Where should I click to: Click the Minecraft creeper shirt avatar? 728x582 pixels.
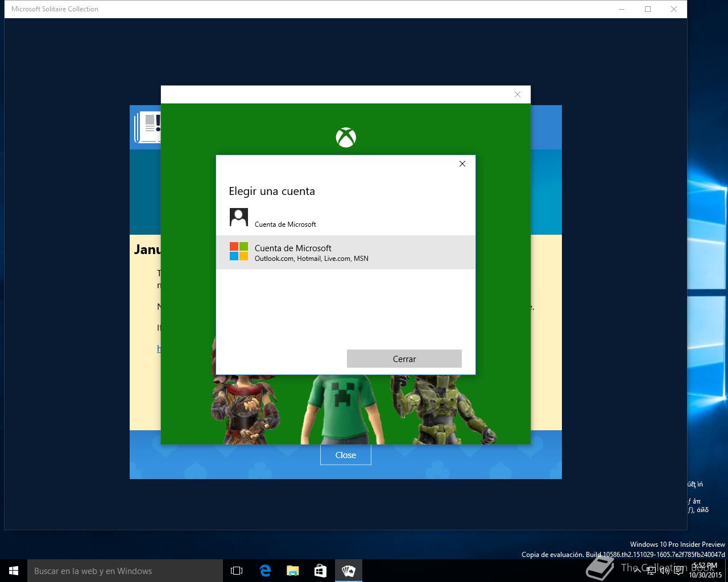pyautogui.click(x=342, y=409)
